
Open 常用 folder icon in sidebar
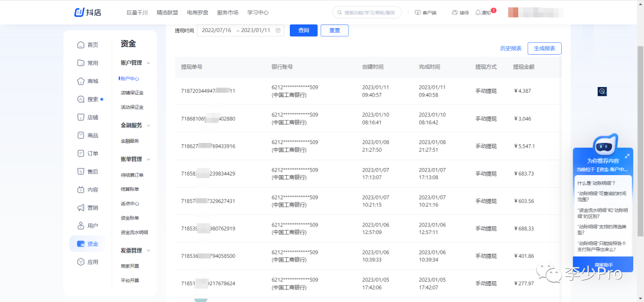[x=81, y=63]
